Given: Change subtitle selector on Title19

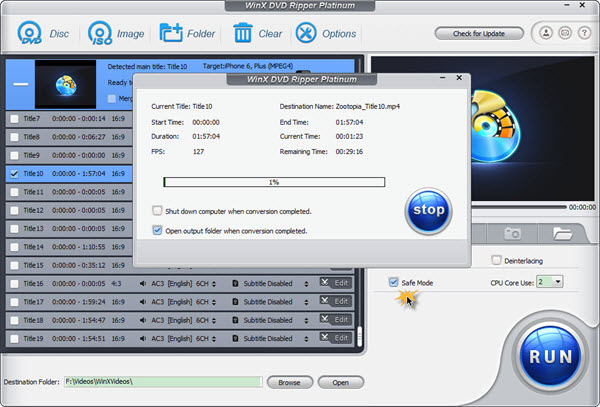Looking at the screenshot, I should coord(306,339).
